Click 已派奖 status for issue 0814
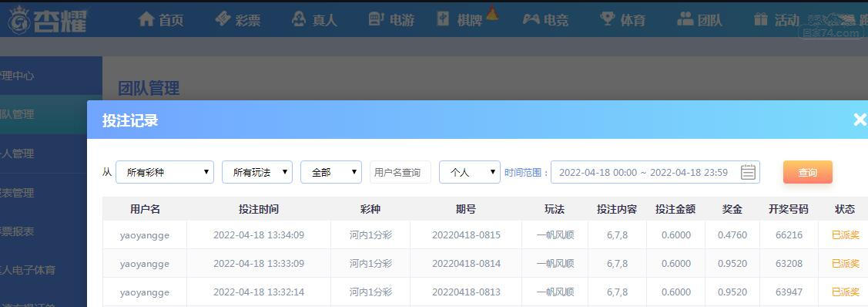This screenshot has width=868, height=307. pyautogui.click(x=846, y=264)
